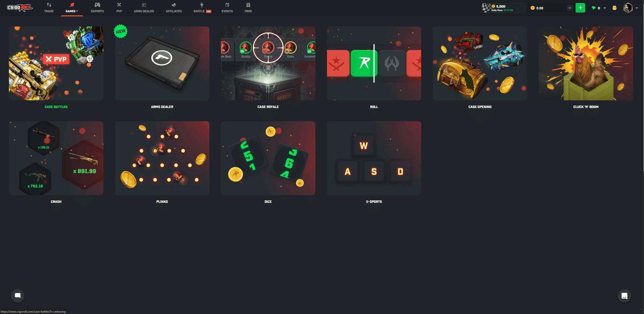Expand the profile menu arrow
Image resolution: width=644 pixels, height=314 pixels.
click(637, 8)
